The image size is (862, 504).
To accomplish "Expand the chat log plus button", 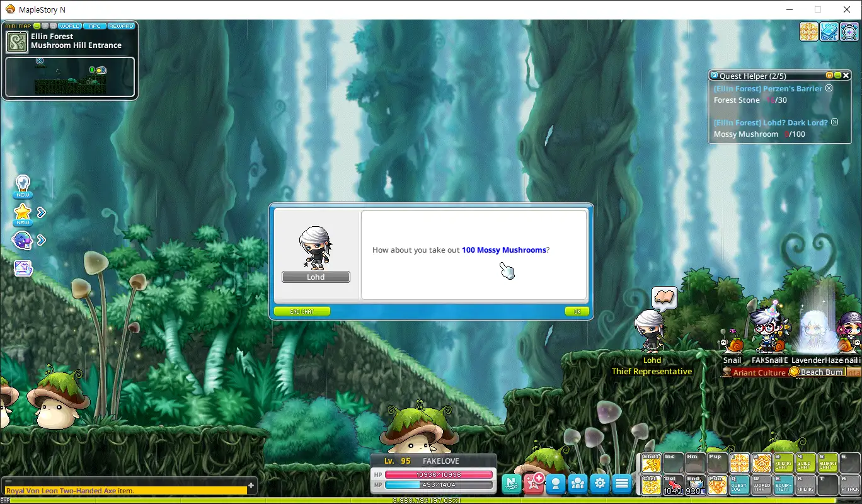I will [251, 485].
